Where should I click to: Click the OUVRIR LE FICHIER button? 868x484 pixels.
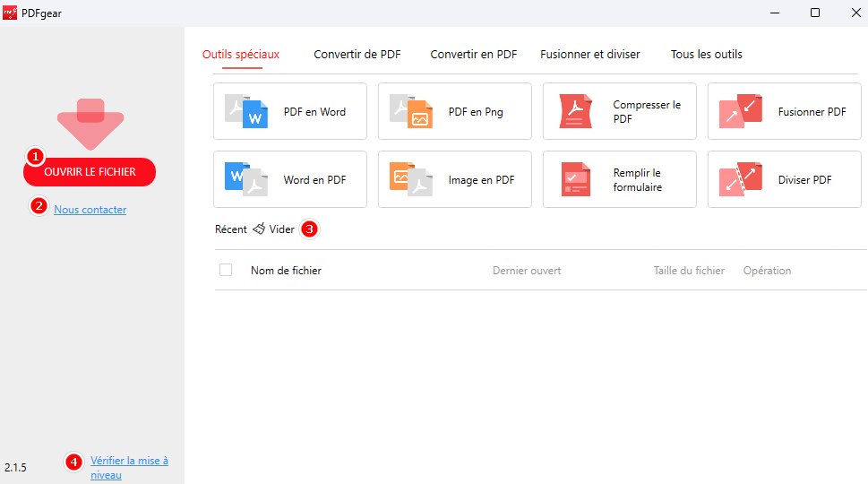90,172
